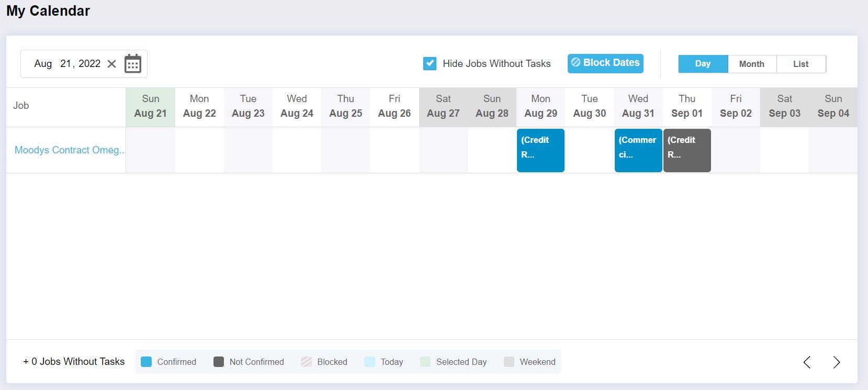Click the Blocked striped legend swatch
868x390 pixels.
[x=307, y=362]
